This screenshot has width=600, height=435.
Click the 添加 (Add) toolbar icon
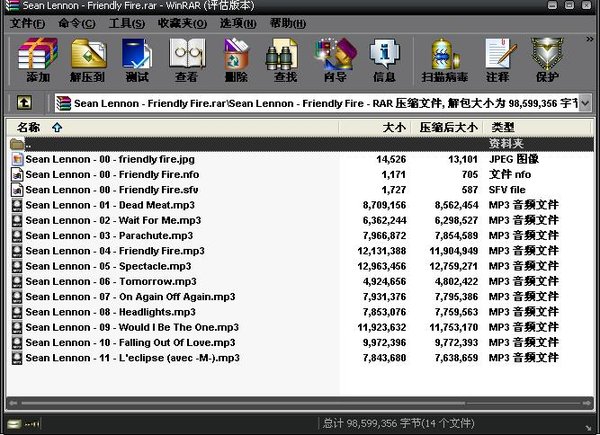tap(38, 60)
